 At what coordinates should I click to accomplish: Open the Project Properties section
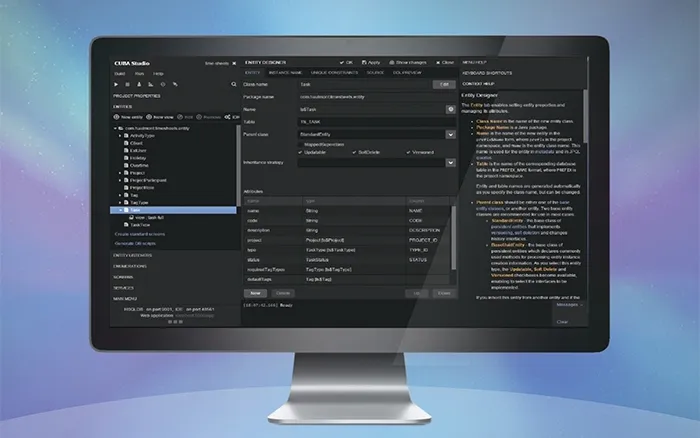point(137,96)
